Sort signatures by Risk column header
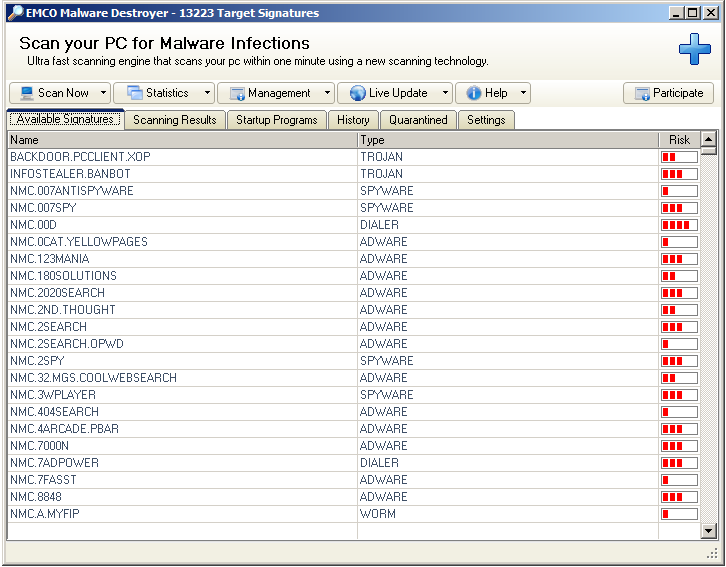The width and height of the screenshot is (726, 567). pyautogui.click(x=679, y=140)
